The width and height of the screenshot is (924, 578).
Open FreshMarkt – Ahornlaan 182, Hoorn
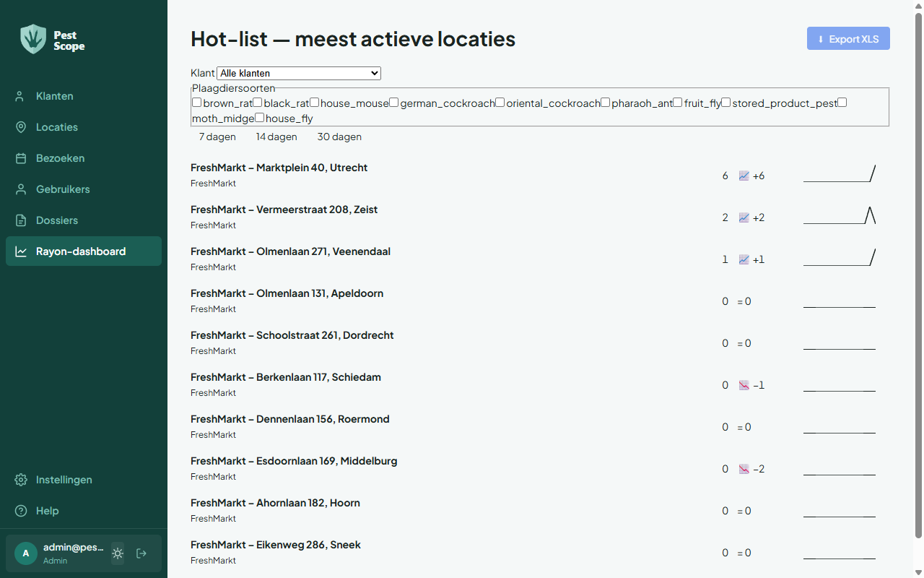tap(275, 503)
